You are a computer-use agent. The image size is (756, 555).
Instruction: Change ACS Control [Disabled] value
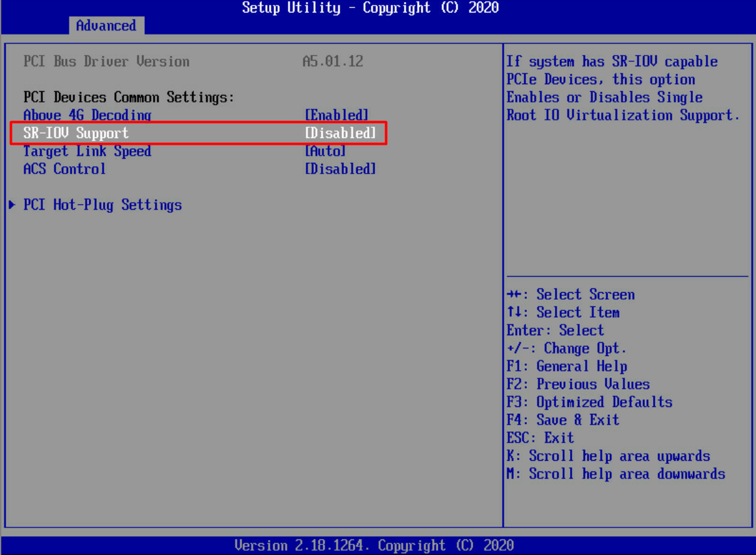tap(340, 169)
